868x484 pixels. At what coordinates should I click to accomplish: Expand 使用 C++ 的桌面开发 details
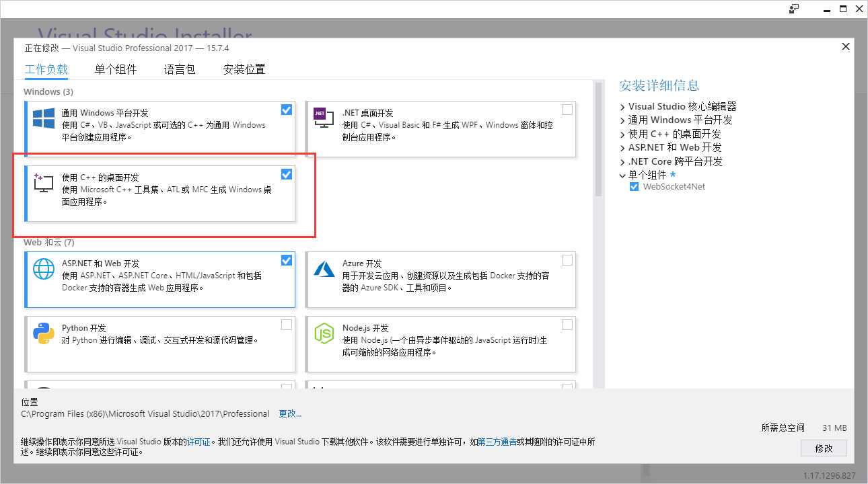(622, 134)
